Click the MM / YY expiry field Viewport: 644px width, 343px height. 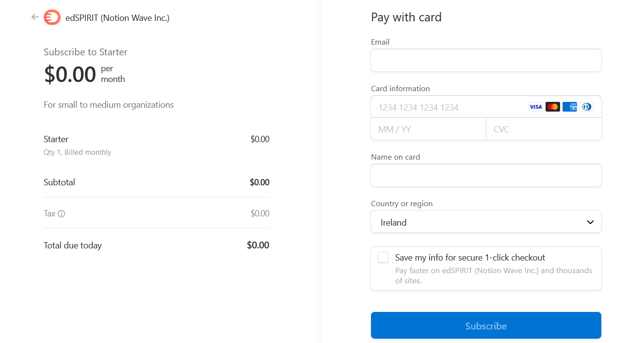tap(428, 129)
